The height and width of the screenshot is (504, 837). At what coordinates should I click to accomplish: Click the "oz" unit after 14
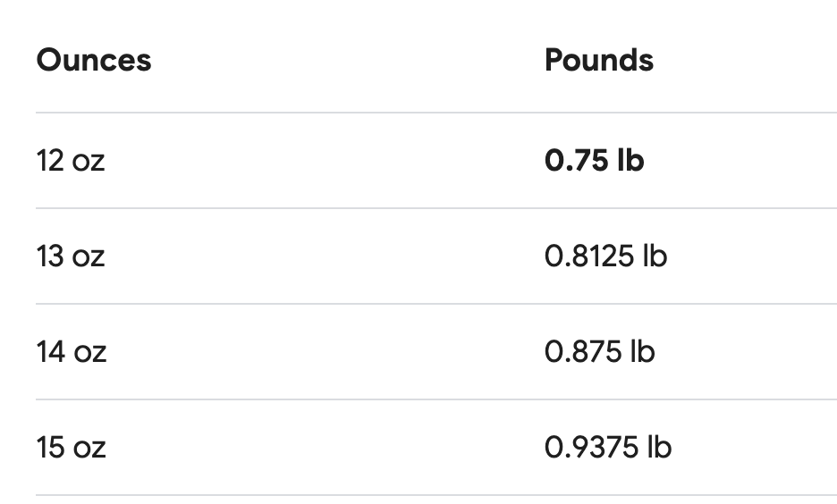click(89, 353)
